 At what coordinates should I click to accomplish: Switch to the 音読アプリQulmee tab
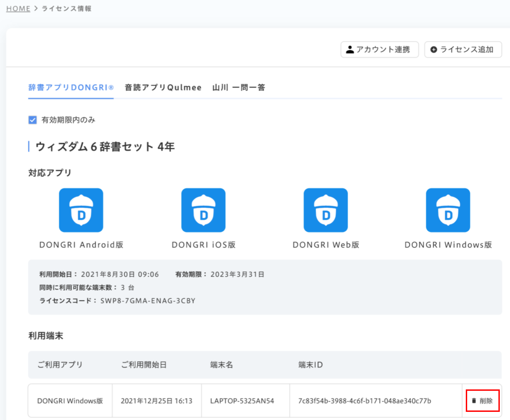point(163,88)
